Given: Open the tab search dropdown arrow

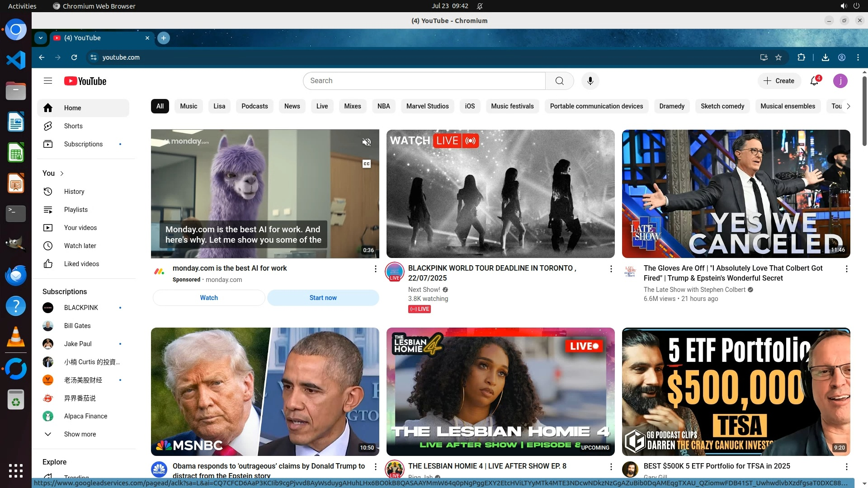Looking at the screenshot, I should [x=41, y=38].
